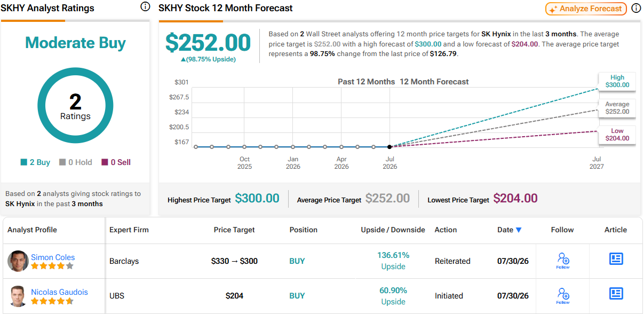Screen dimensions: 644x314
Task: Follow analyst Simon Coles
Action: coord(563,261)
